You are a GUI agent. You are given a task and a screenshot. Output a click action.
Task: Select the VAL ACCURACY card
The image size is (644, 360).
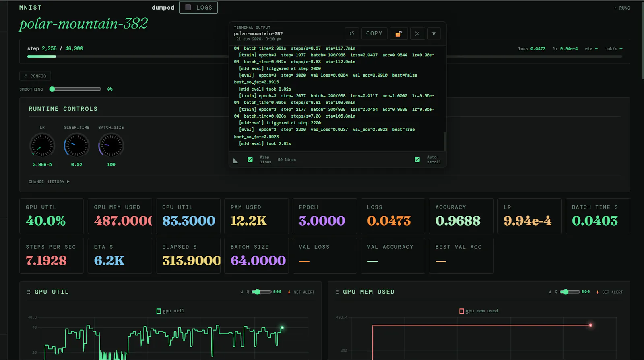[x=393, y=256]
